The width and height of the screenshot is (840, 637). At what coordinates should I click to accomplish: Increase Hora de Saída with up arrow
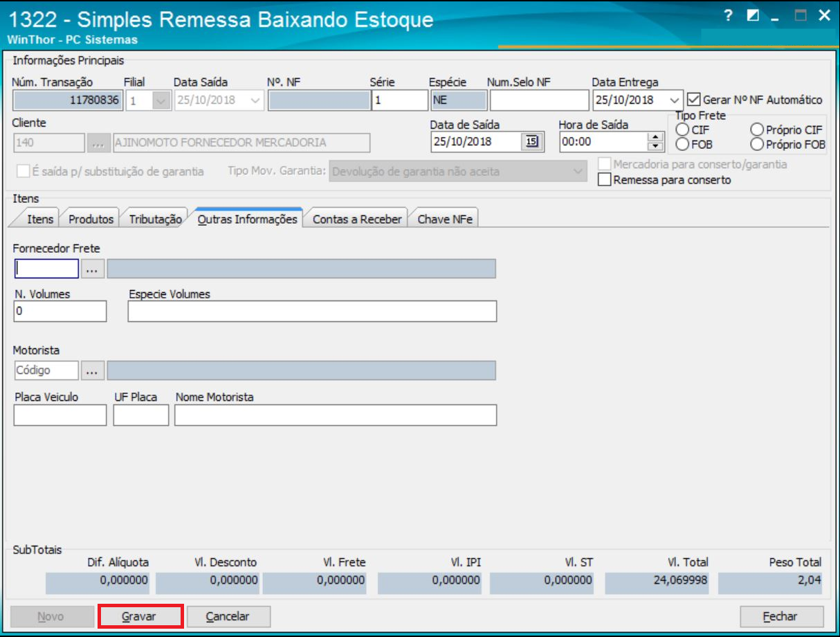[x=655, y=137]
